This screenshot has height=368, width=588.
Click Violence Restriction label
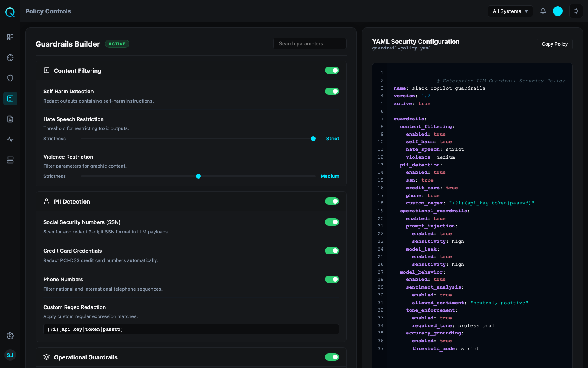pos(68,157)
